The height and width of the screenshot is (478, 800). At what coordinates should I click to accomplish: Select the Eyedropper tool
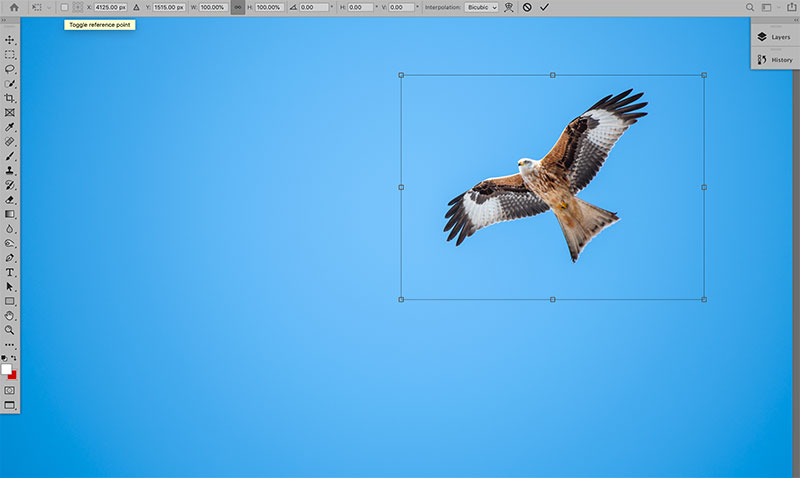[10, 127]
